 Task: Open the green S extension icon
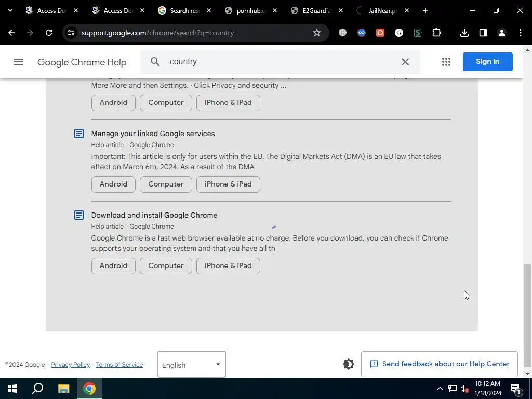tap(418, 33)
